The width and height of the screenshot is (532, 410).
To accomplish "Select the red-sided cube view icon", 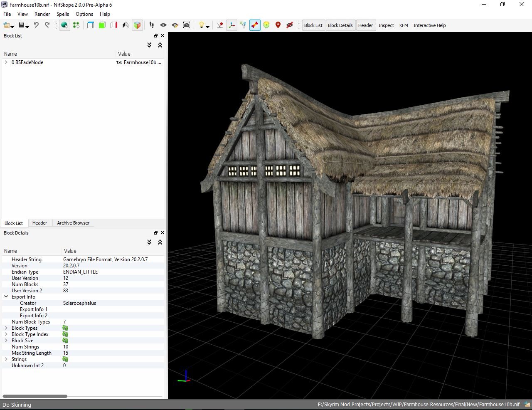I will click(114, 25).
